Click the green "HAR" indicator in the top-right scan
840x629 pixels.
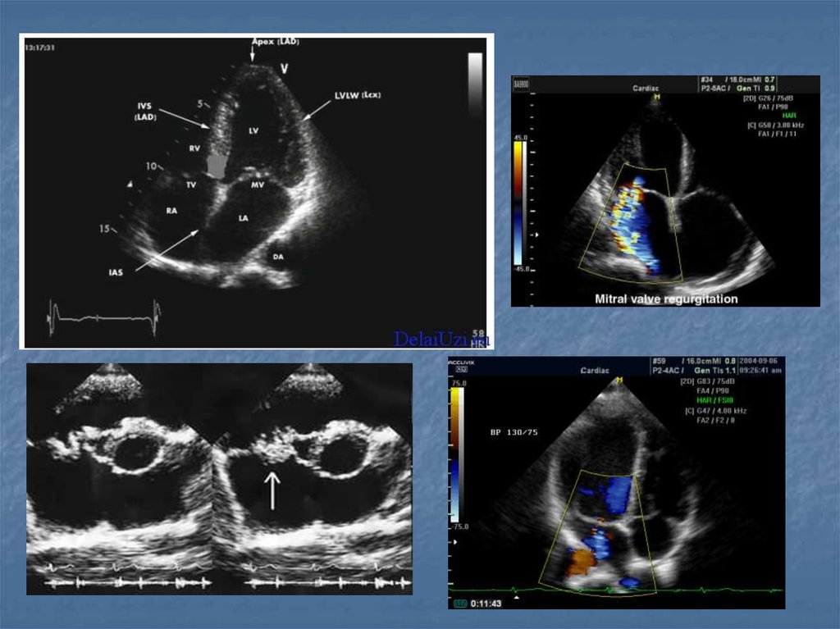click(x=789, y=115)
